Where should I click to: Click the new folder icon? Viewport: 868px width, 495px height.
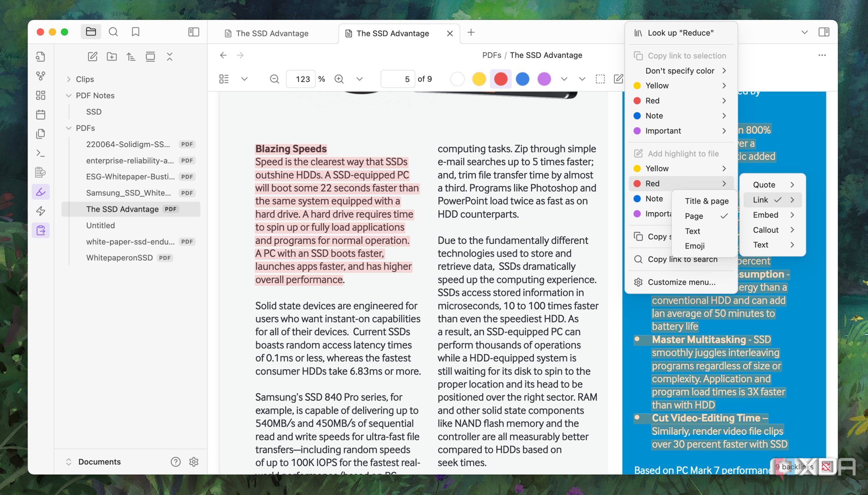click(x=112, y=57)
